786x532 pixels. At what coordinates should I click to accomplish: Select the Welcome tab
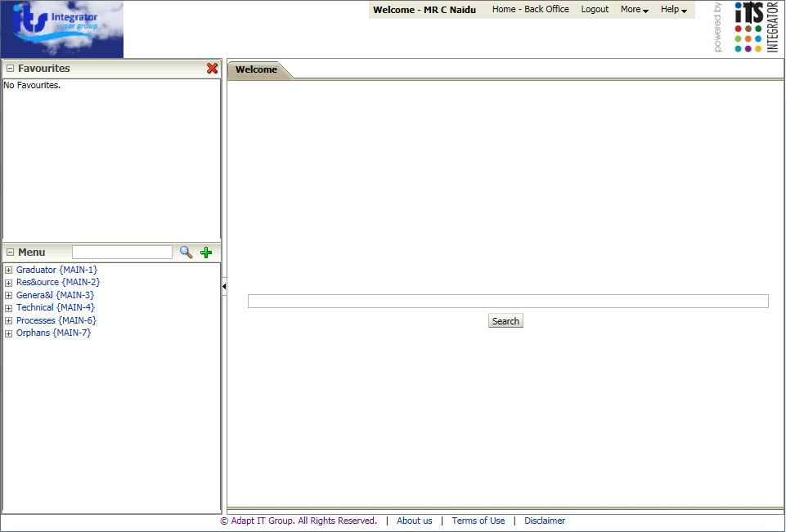[x=256, y=70]
